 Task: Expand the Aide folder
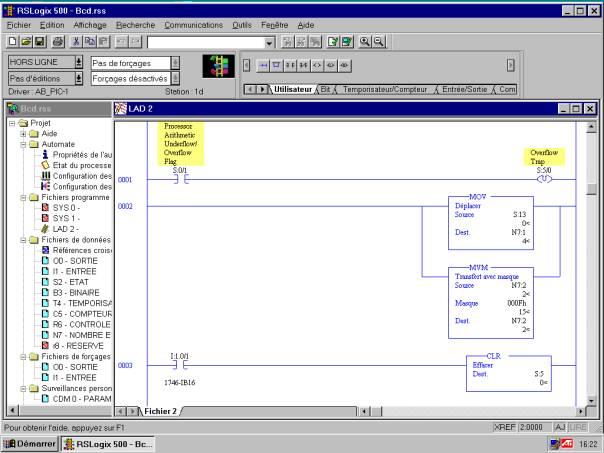[23, 134]
